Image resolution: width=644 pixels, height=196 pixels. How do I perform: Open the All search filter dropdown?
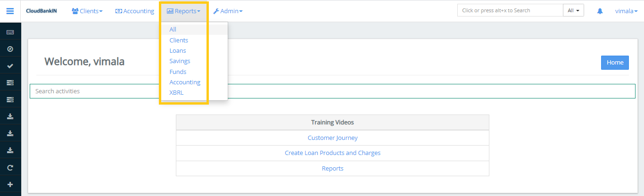point(573,10)
